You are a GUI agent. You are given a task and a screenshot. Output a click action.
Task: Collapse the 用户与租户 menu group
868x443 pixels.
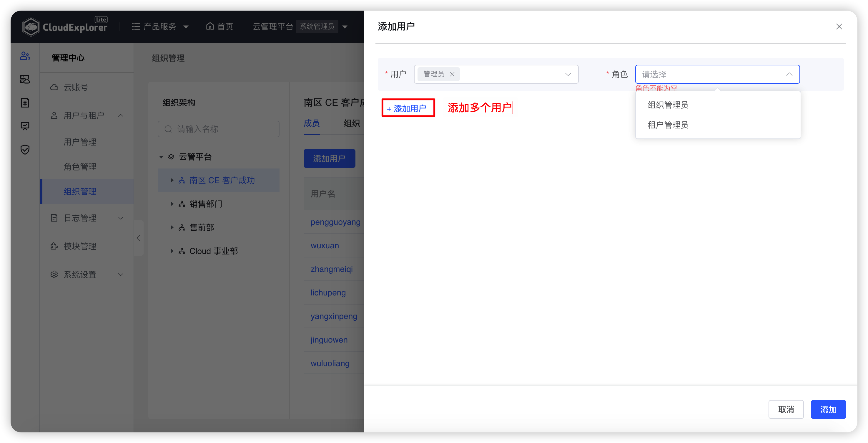(x=121, y=115)
